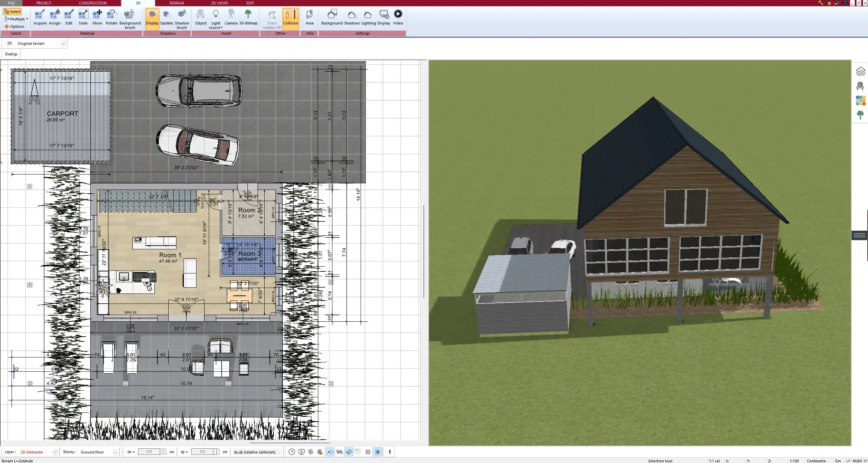Click the wrench tools icon in title bar
The image size is (868, 463).
[x=820, y=3]
